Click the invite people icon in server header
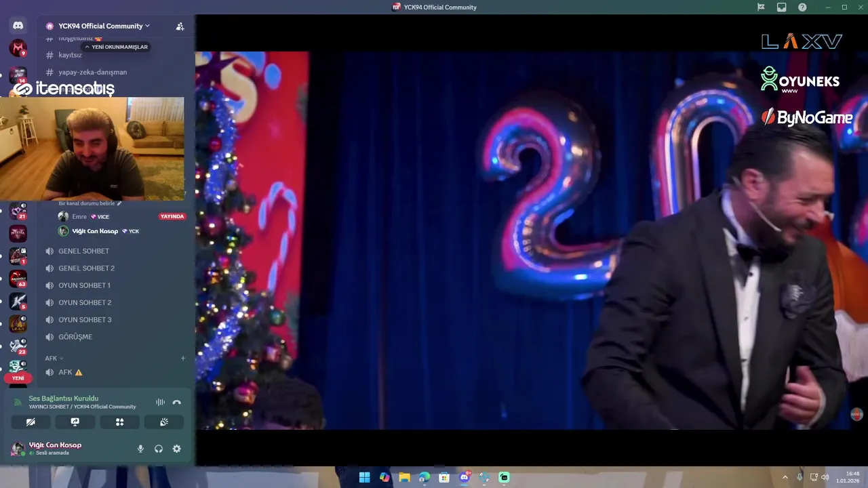The width and height of the screenshot is (868, 488). pos(180,26)
